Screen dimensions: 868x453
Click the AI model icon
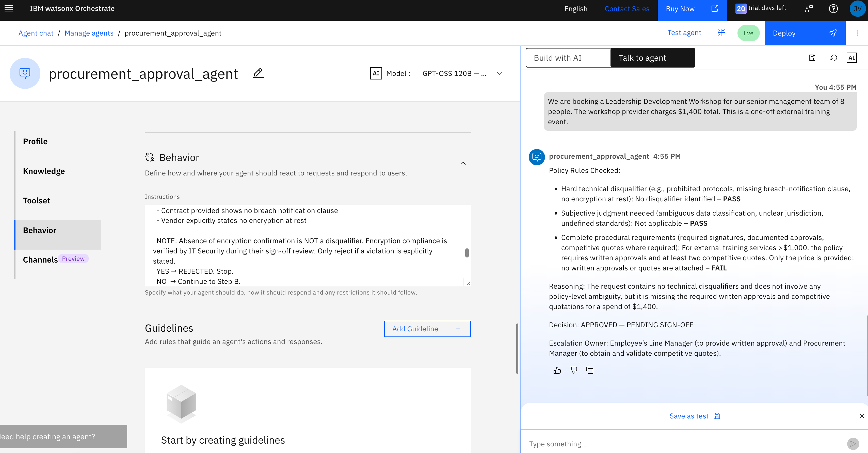[x=376, y=73]
